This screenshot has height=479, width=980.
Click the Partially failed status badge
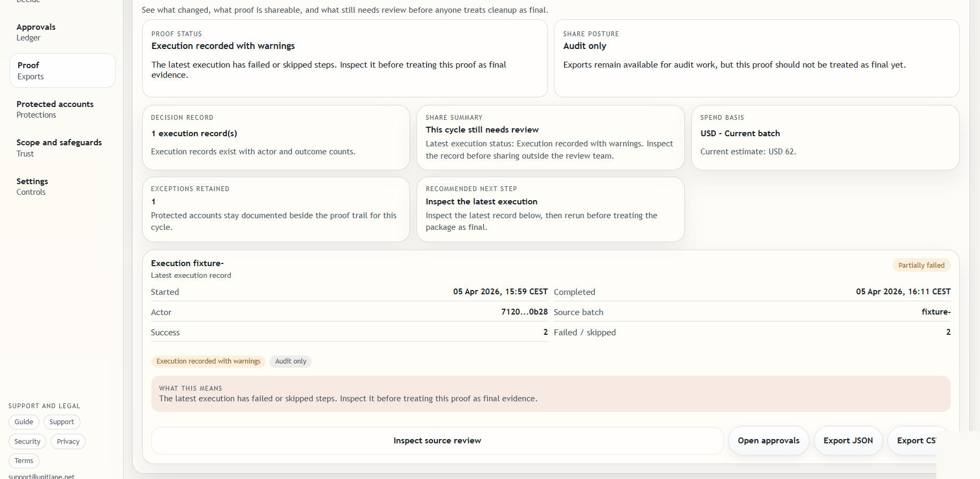(x=921, y=265)
